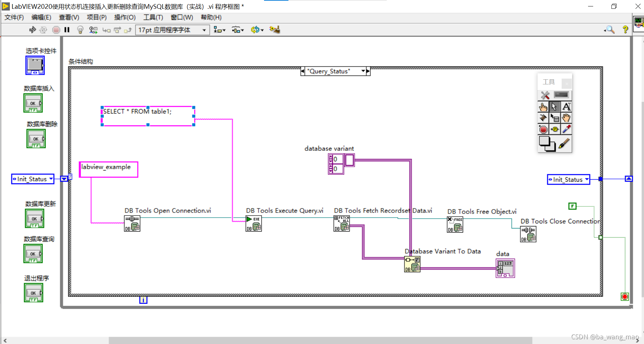Viewport: 644px width, 344px height.
Task: Open the application font dropdown
Action: [204, 30]
